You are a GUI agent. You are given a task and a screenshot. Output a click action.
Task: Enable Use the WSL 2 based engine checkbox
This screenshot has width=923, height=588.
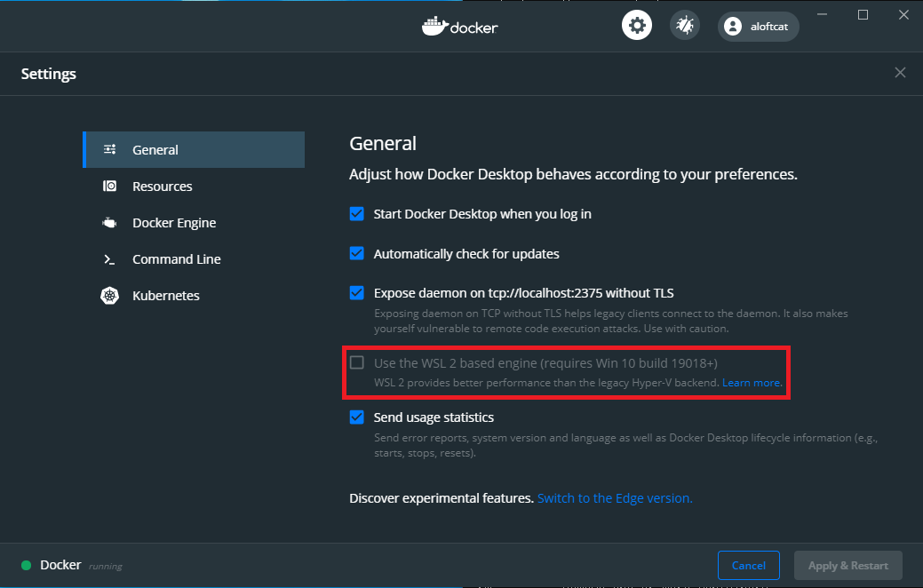click(x=357, y=362)
